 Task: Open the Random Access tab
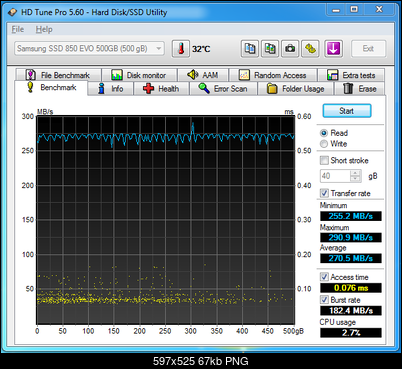coord(273,75)
